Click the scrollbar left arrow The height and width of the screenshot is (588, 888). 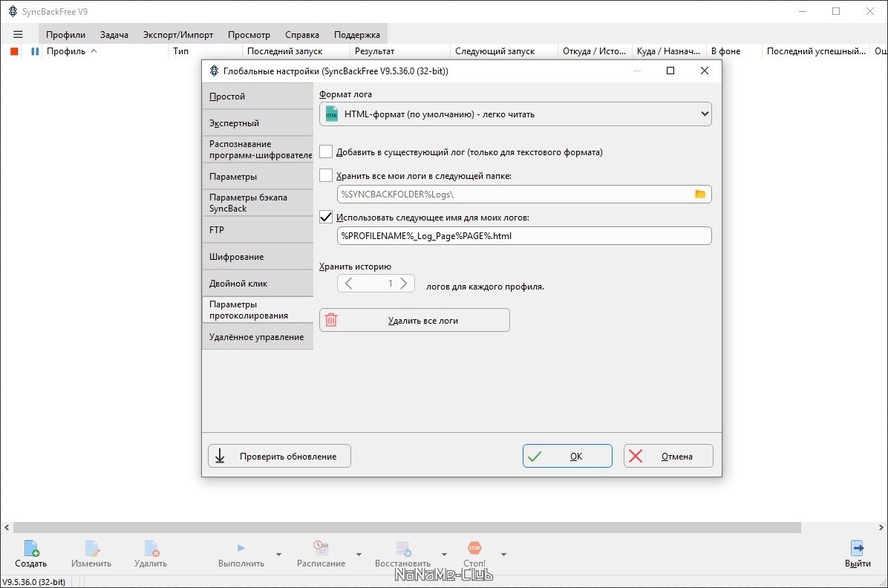(7, 527)
